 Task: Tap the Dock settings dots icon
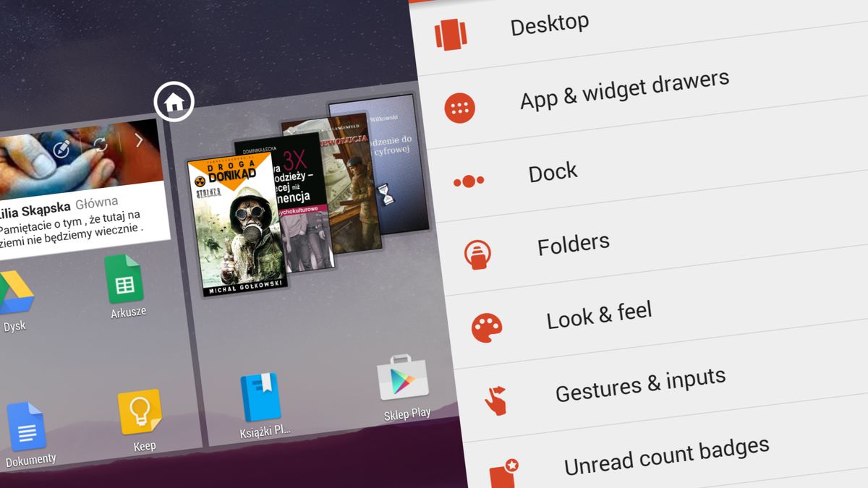[x=469, y=181]
